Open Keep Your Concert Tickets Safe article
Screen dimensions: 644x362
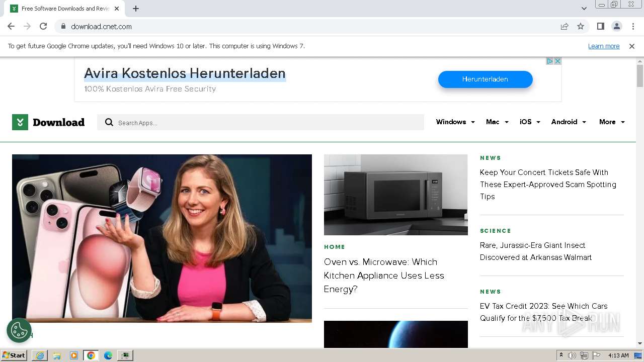tap(548, 185)
